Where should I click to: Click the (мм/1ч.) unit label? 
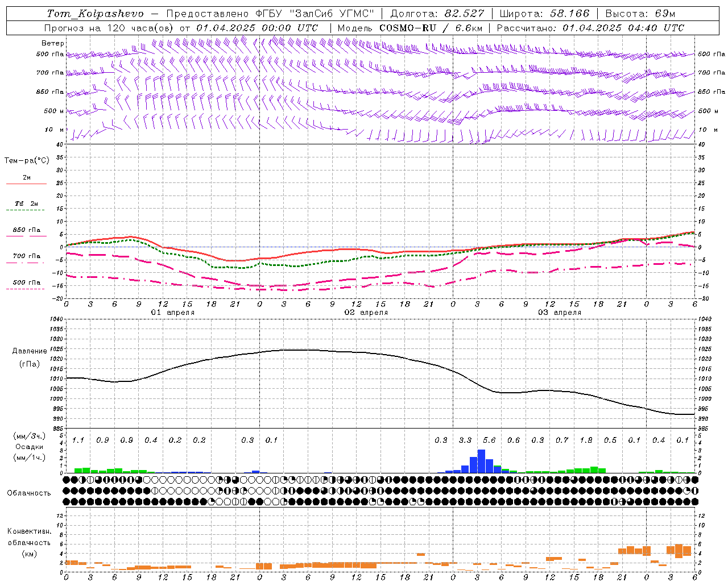(30, 458)
